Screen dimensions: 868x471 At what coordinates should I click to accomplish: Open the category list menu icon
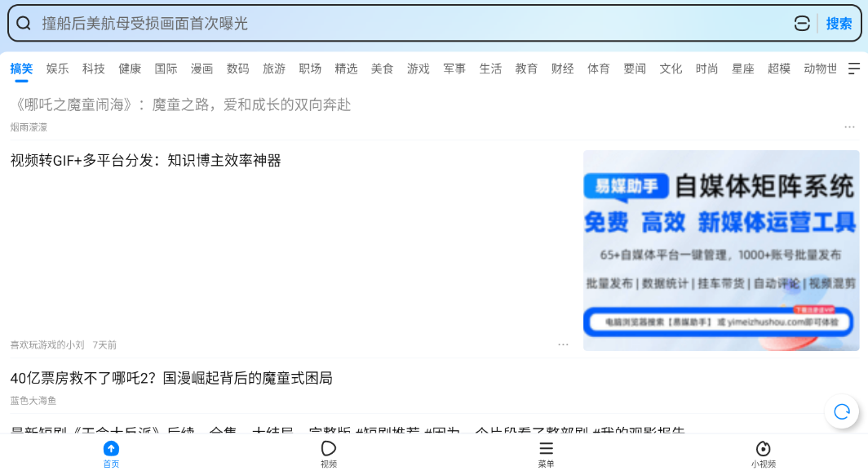(x=854, y=69)
